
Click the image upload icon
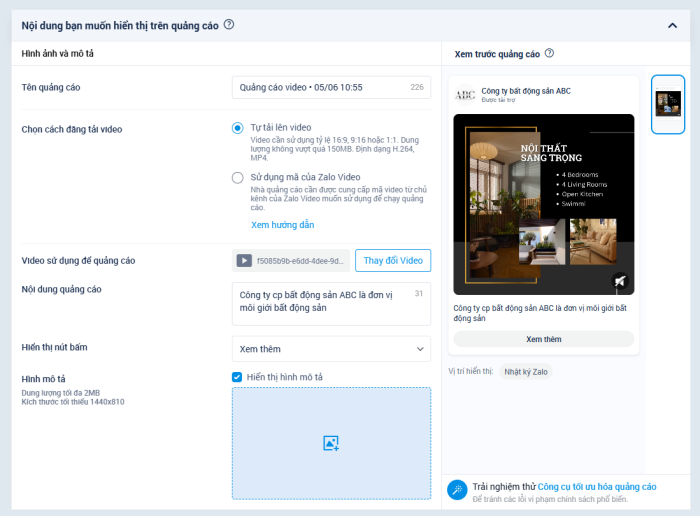coord(331,443)
